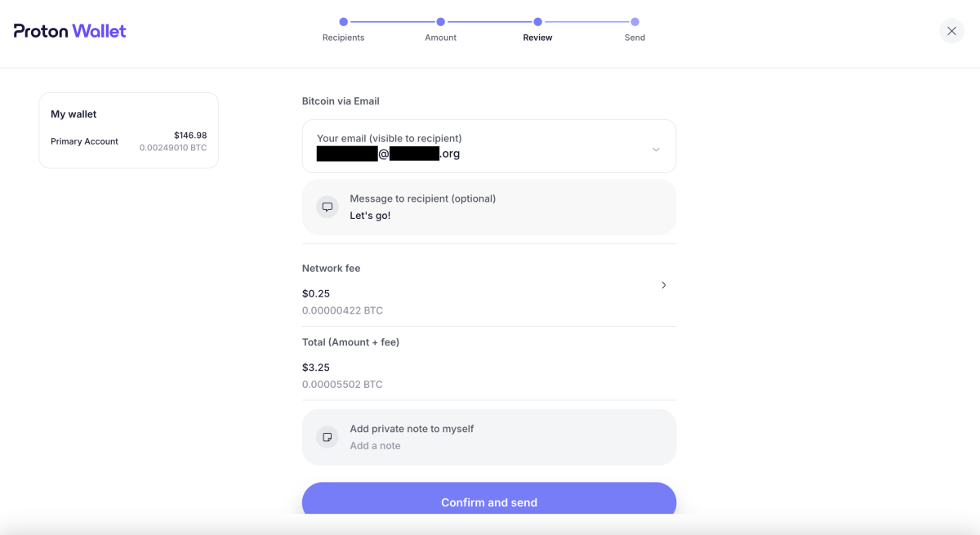
Task: Click the My wallet card
Action: pos(128,131)
